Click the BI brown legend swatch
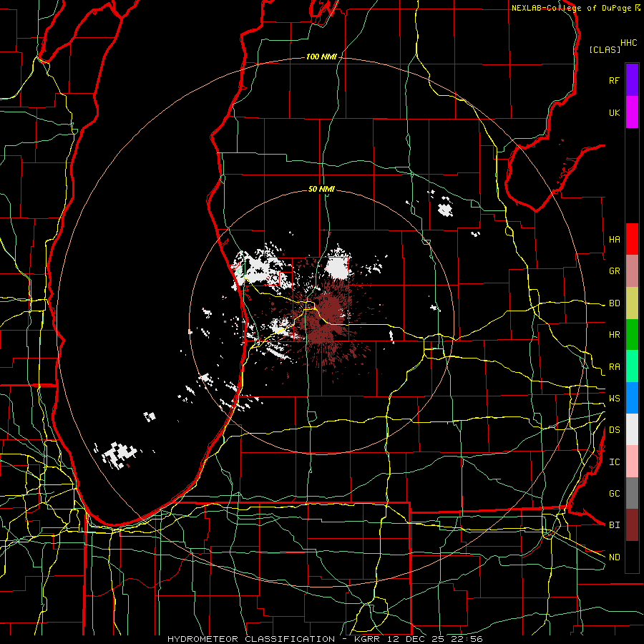644x644 pixels. 632,525
